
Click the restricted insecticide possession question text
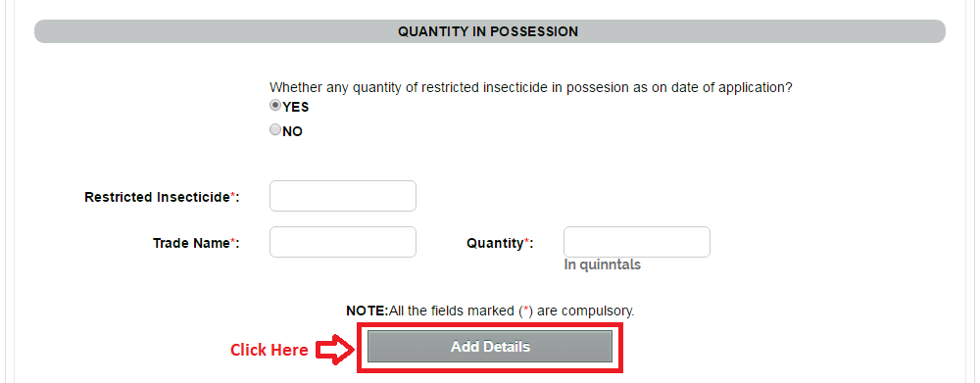[x=531, y=88]
